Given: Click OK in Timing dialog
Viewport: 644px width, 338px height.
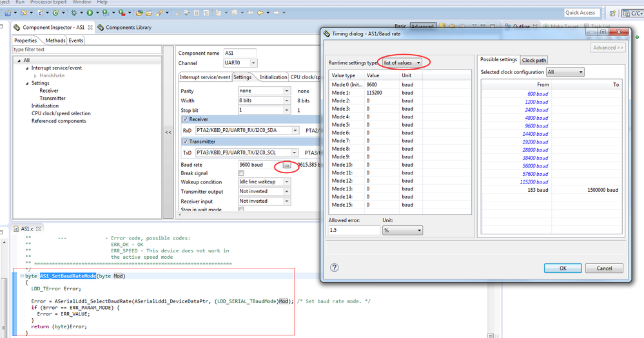Looking at the screenshot, I should [563, 268].
